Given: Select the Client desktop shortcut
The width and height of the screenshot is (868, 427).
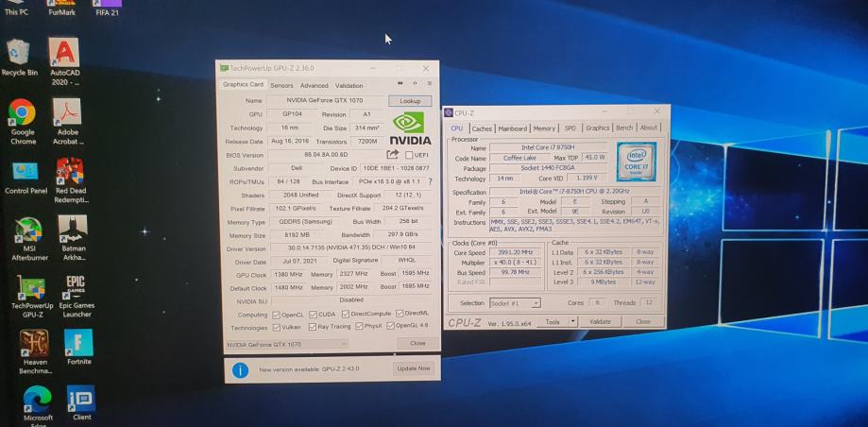Looking at the screenshot, I should click(81, 402).
